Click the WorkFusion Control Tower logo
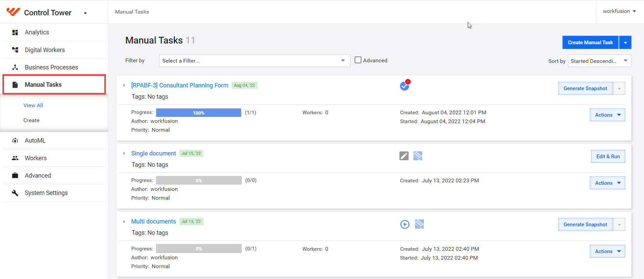Viewport: 644px width, 279px height. click(13, 12)
